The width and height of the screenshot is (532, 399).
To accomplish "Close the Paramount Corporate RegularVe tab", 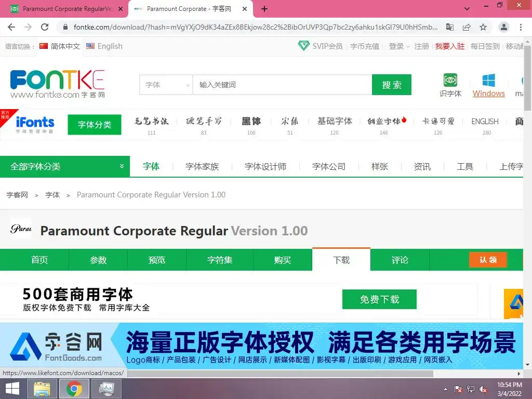I will [x=121, y=9].
